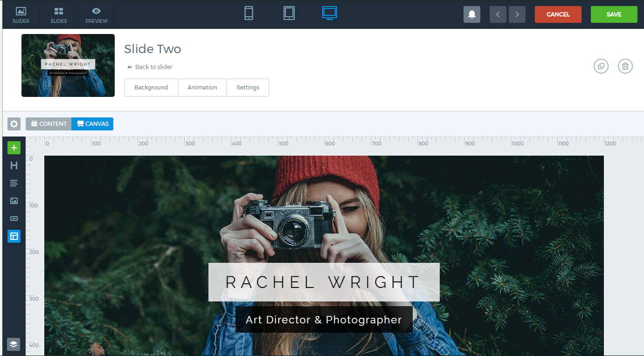The width and height of the screenshot is (644, 356).
Task: Switch to Canvas editing mode
Action: point(92,124)
